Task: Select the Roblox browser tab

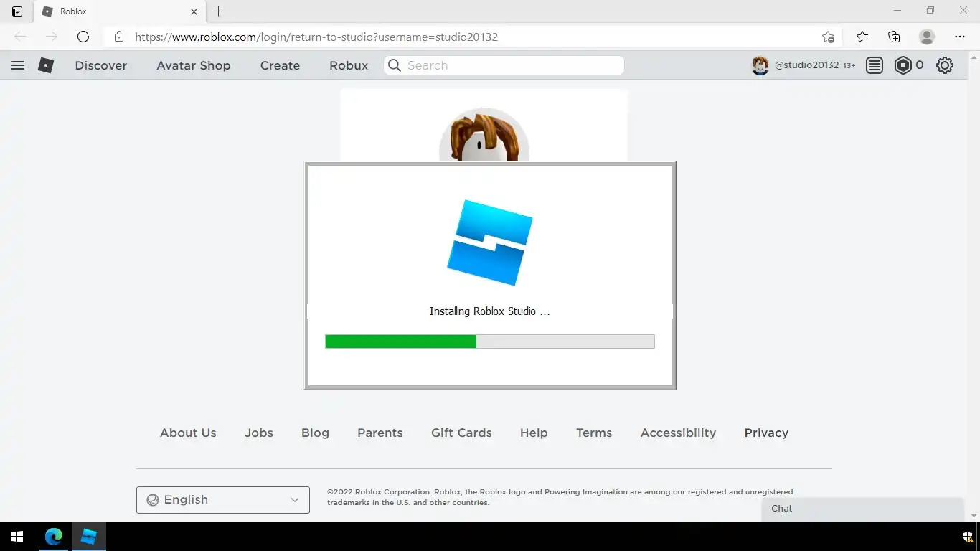Action: 118,11
